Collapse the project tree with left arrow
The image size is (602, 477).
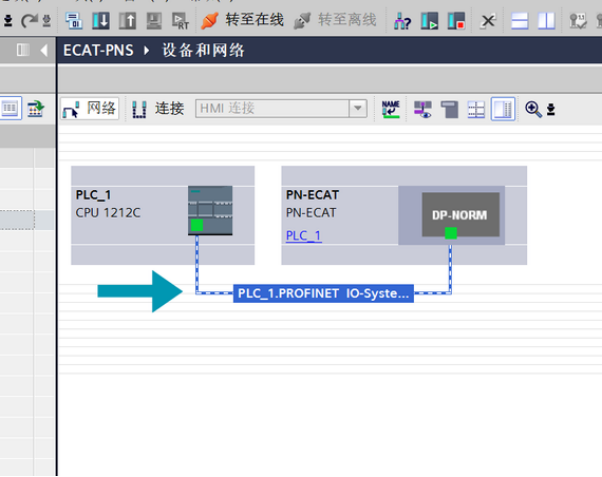click(44, 50)
